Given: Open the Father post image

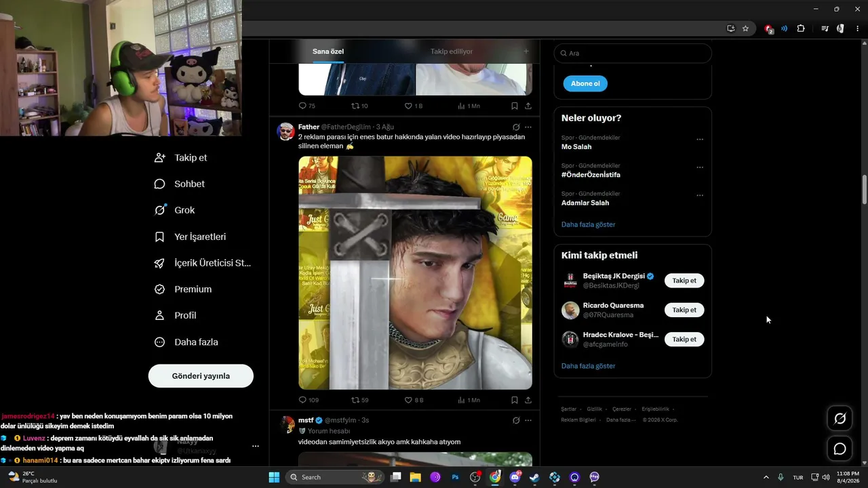Looking at the screenshot, I should pos(415,272).
